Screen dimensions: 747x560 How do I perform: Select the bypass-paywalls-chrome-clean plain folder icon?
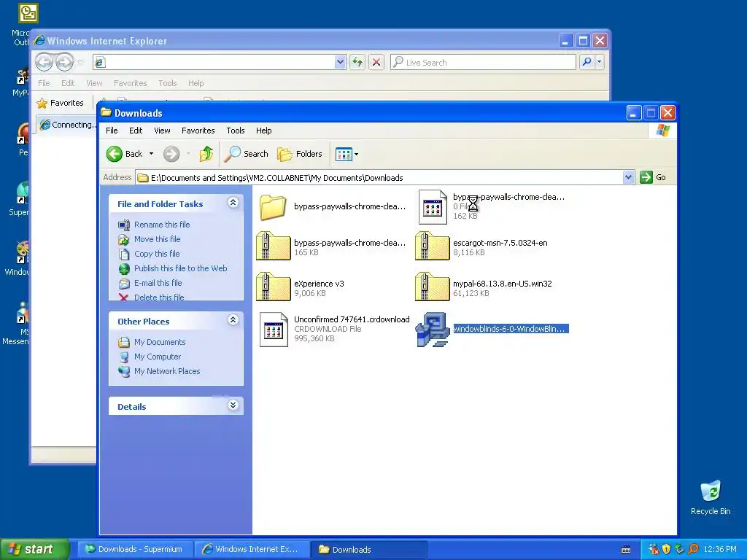[273, 208]
